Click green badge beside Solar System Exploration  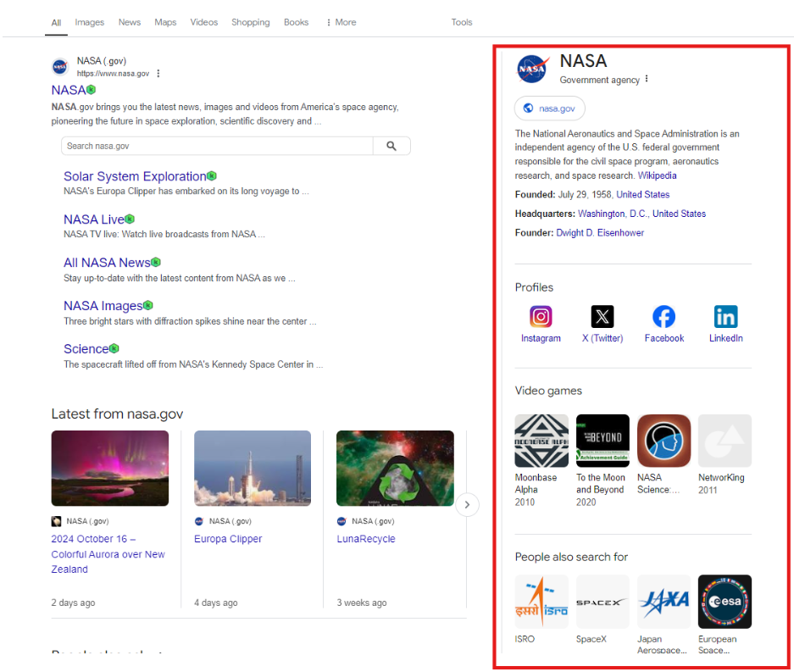[212, 175]
